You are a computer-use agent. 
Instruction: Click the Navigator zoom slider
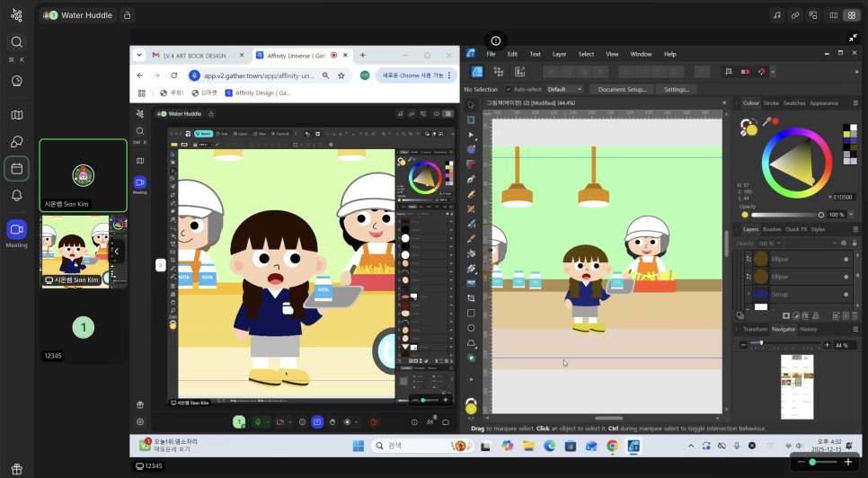coord(785,345)
